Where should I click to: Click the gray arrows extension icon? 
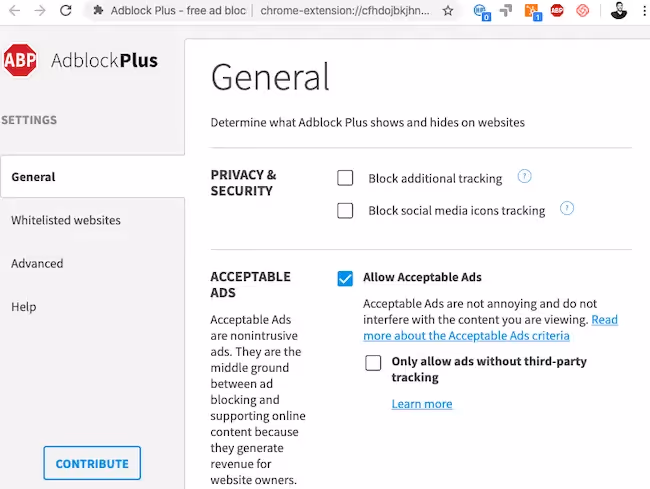tap(506, 11)
